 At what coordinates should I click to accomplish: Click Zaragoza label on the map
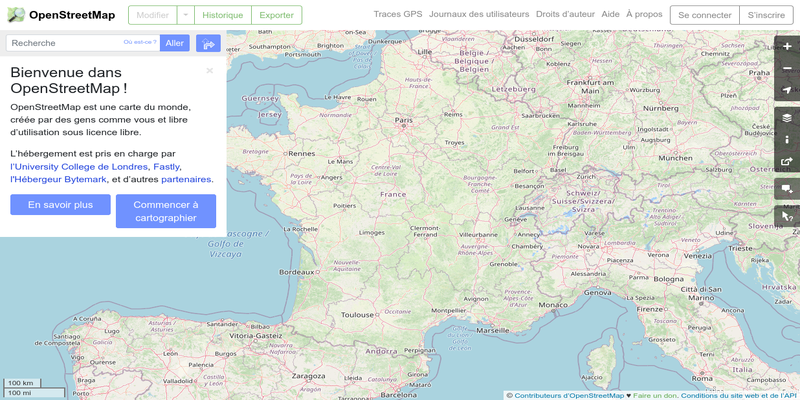coord(308,376)
